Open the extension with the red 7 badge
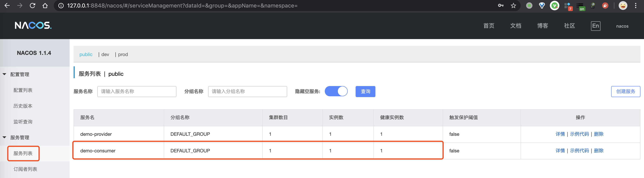 click(x=568, y=6)
